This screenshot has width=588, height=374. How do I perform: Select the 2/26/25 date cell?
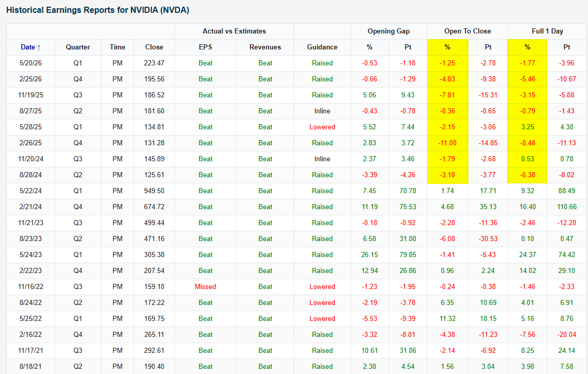(x=30, y=143)
